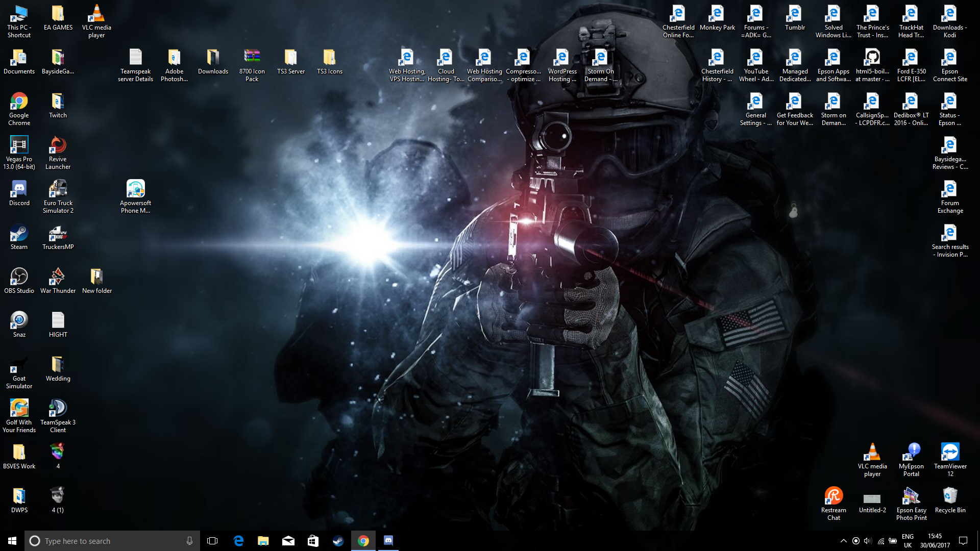Open Task View on the taskbar

coord(212,541)
